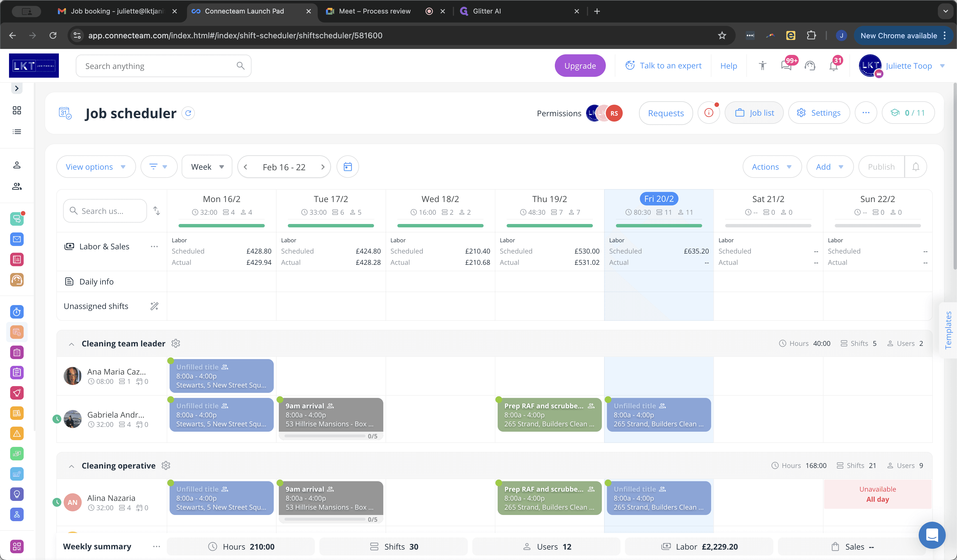Open the Time Clock sidebar icon
957x560 pixels.
17,312
